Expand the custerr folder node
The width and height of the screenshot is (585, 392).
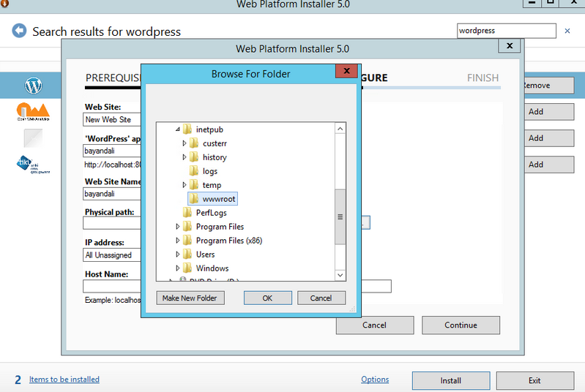click(x=185, y=143)
